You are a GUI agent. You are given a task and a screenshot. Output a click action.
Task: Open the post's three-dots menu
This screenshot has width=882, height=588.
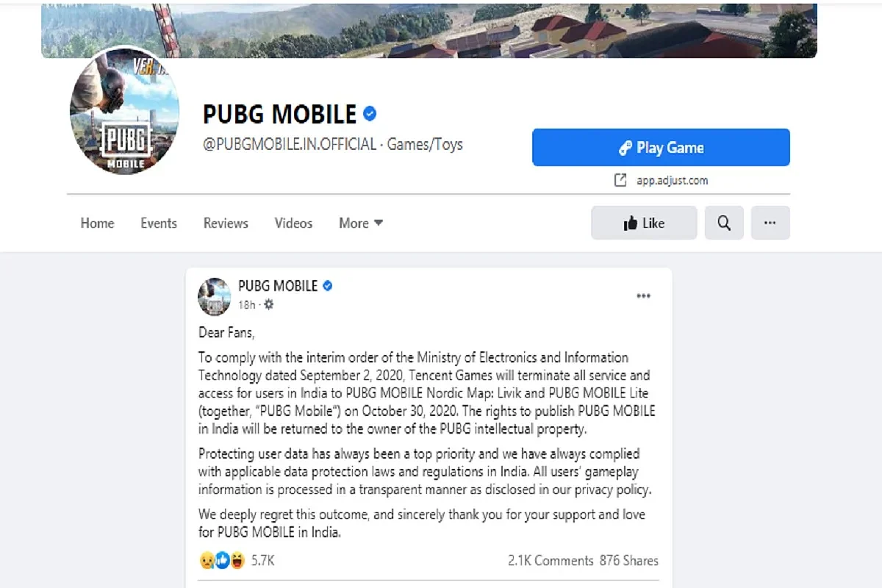tap(644, 296)
